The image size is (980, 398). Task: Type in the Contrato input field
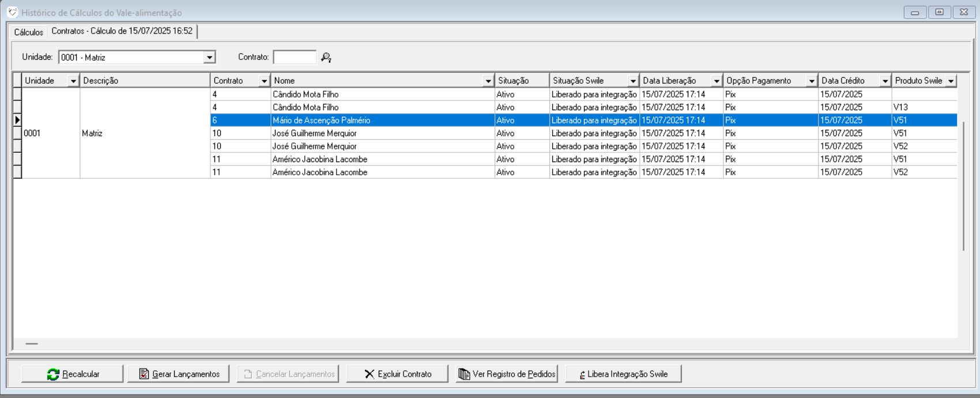tap(295, 57)
